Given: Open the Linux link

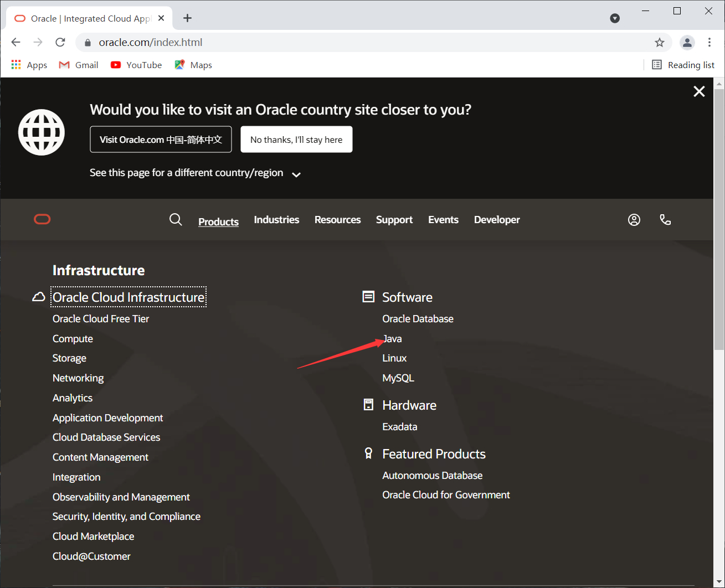Looking at the screenshot, I should [394, 358].
